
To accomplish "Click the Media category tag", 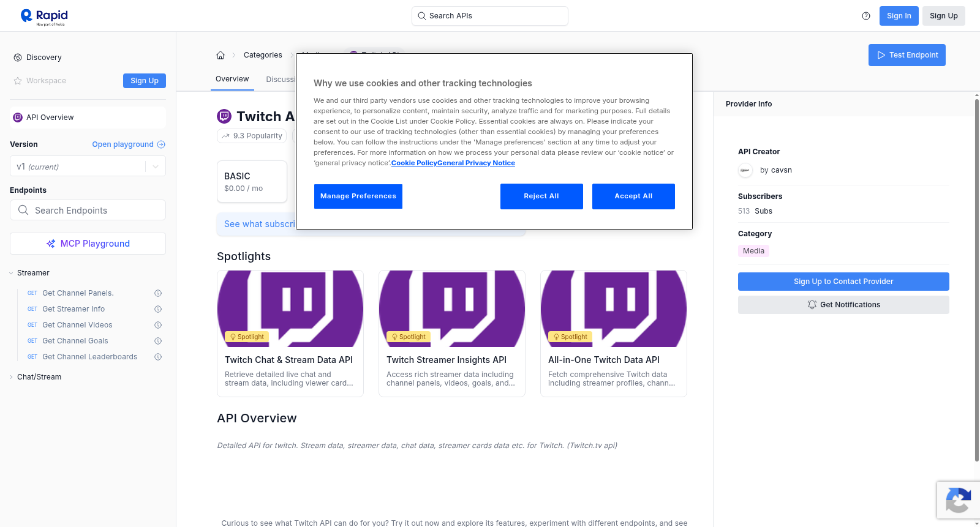I will (x=753, y=251).
